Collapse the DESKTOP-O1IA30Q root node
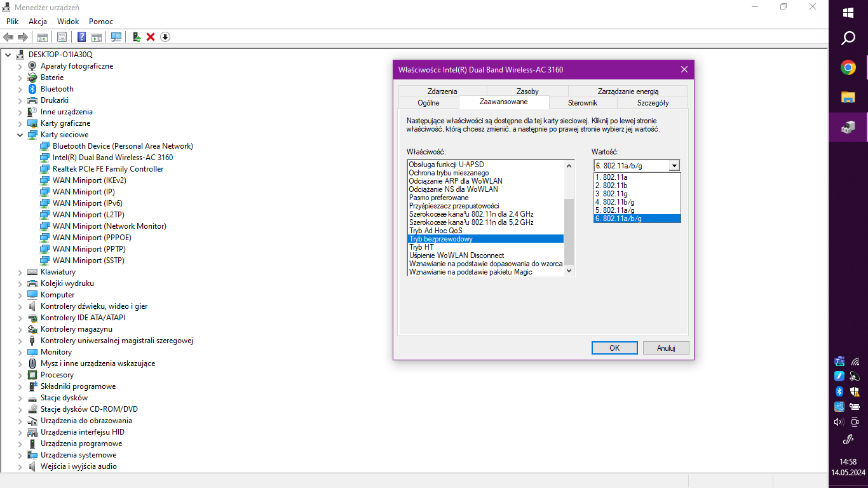The image size is (868, 488). (x=8, y=55)
